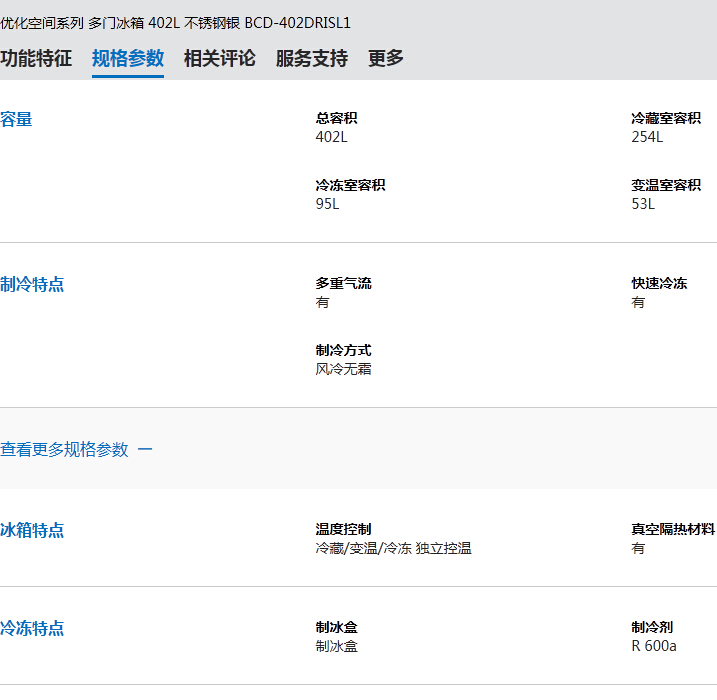Screen dimensions: 717x700
Task: Click the 冷藏室容积 label
Action: tap(666, 118)
